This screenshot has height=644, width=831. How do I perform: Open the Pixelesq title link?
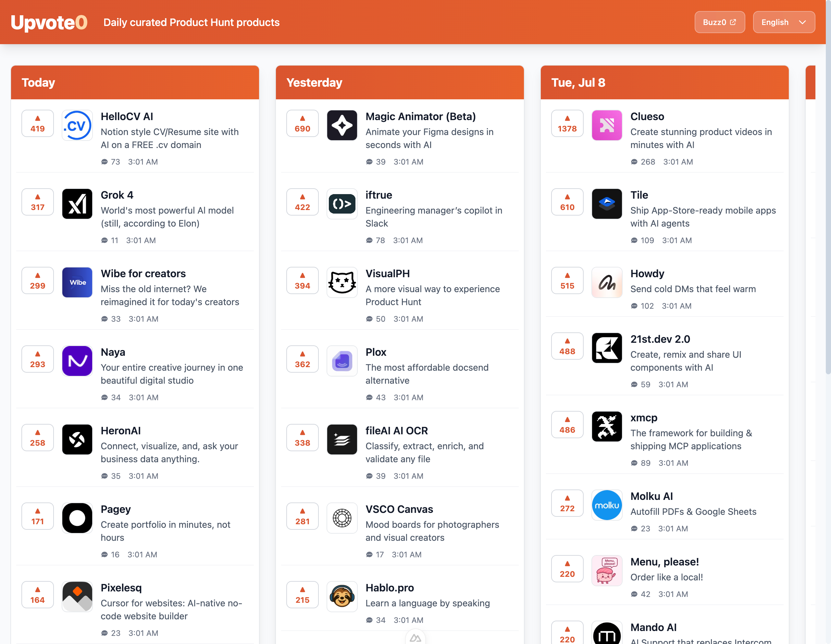[x=121, y=588]
